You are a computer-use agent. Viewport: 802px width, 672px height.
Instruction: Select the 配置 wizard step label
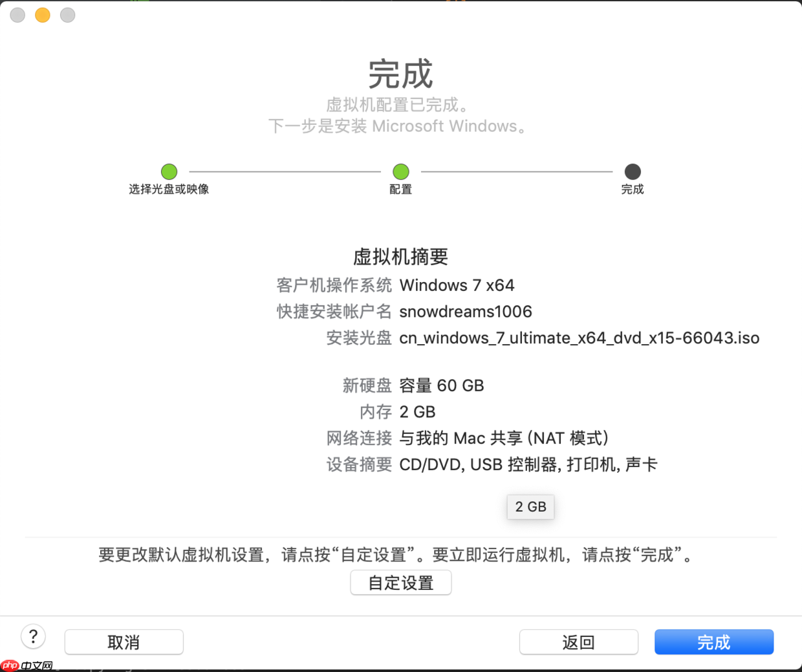point(400,191)
